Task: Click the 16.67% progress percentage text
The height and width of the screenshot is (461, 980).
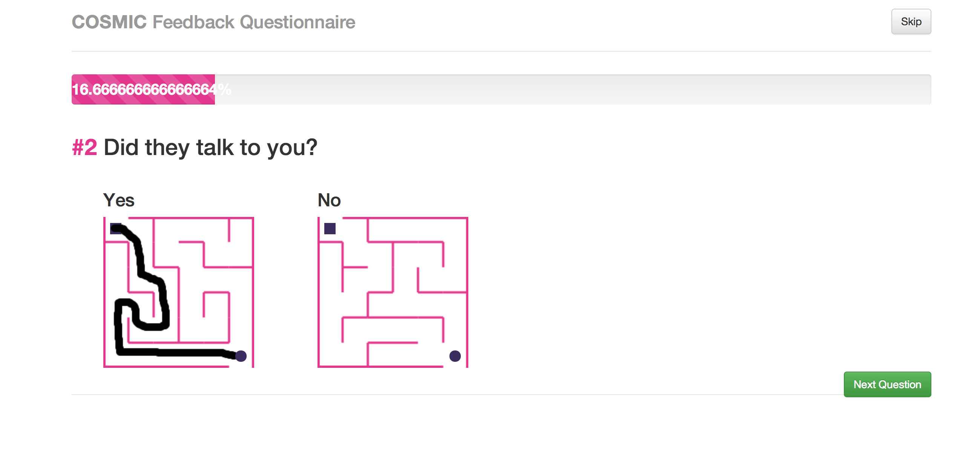Action: pos(144,90)
